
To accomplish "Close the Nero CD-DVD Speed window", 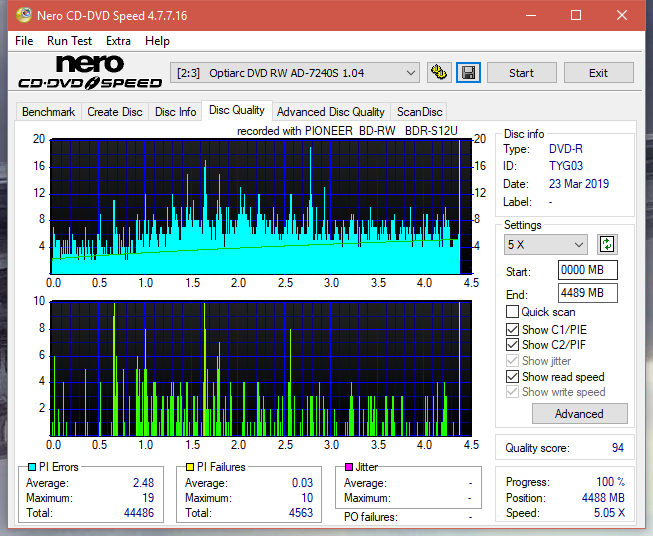I will (x=622, y=15).
